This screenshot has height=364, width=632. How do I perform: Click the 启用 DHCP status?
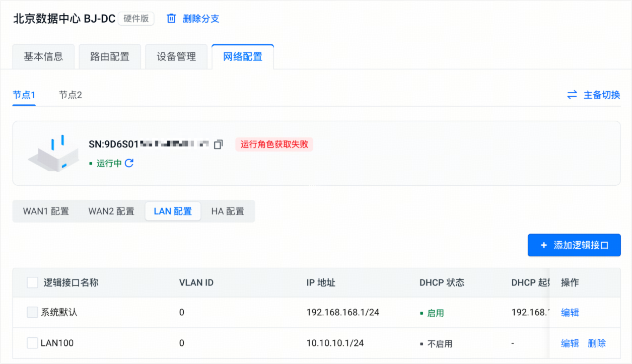pos(432,313)
